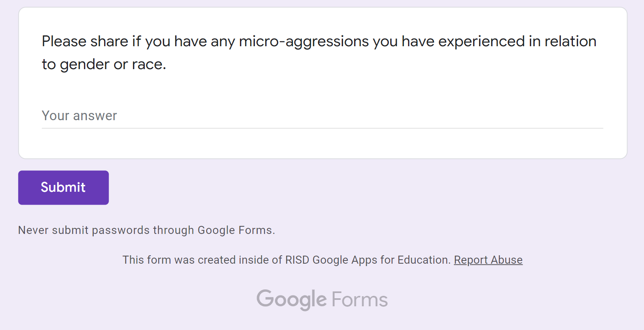Open the Report Abuse link

click(x=488, y=260)
